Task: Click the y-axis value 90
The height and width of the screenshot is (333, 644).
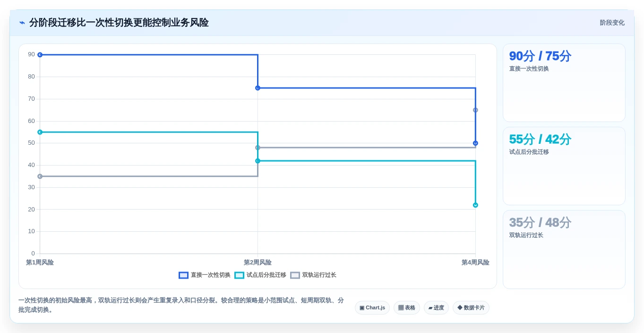Action: point(31,54)
